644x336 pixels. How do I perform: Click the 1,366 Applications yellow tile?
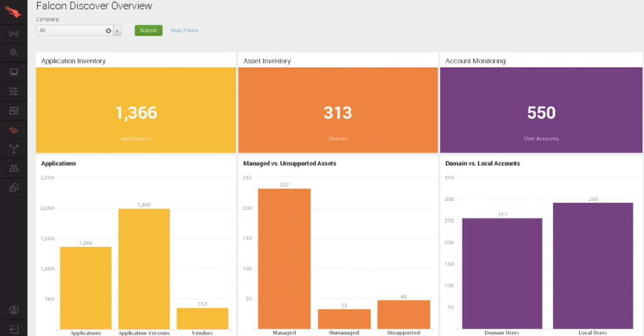(x=136, y=111)
